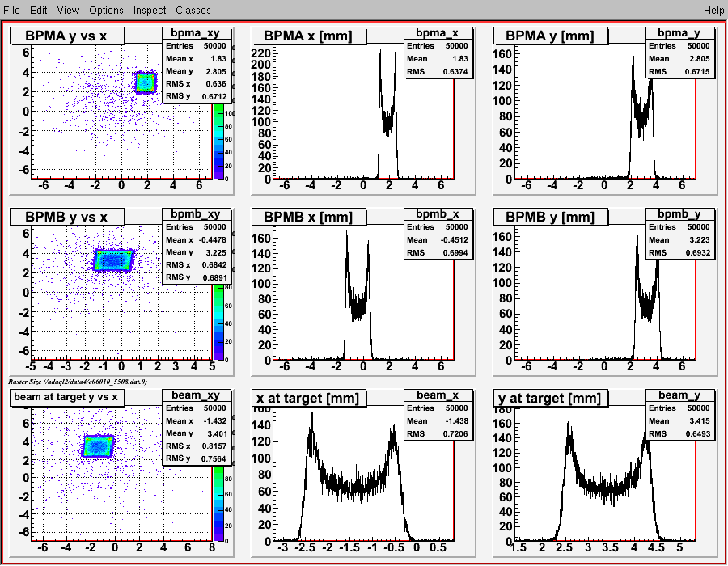The height and width of the screenshot is (566, 728).
Task: Click Entries 50000 in beam_xy stats
Action: click(196, 408)
